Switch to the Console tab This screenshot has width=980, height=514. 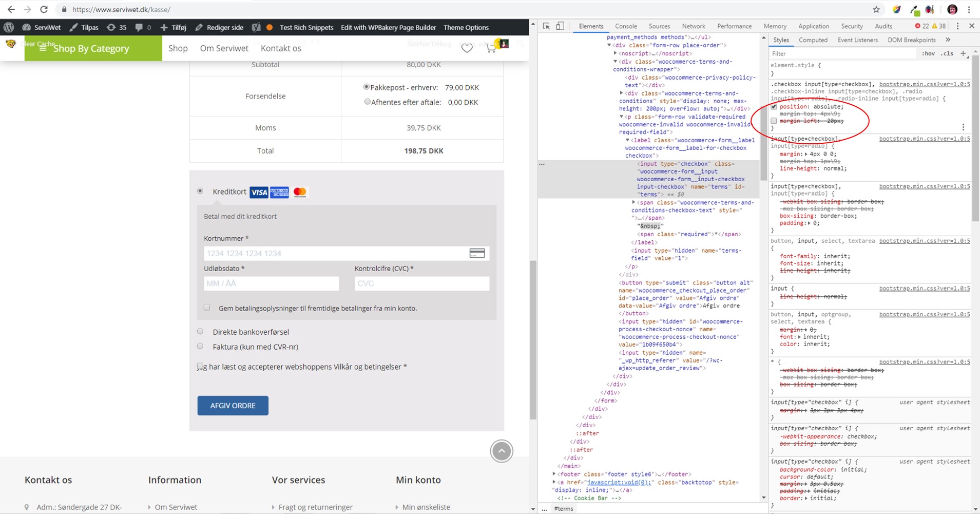626,26
